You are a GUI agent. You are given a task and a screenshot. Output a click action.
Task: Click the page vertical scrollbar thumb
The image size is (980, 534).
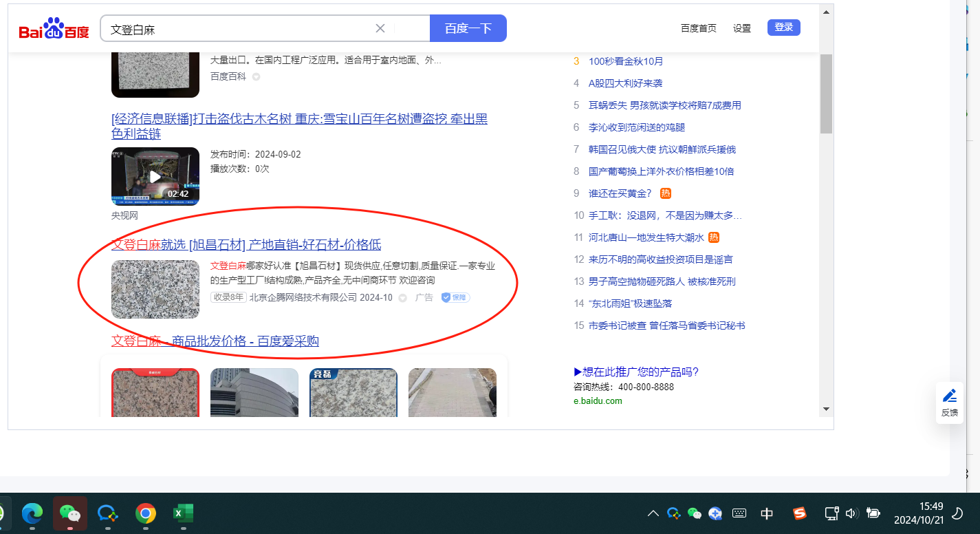coord(826,93)
